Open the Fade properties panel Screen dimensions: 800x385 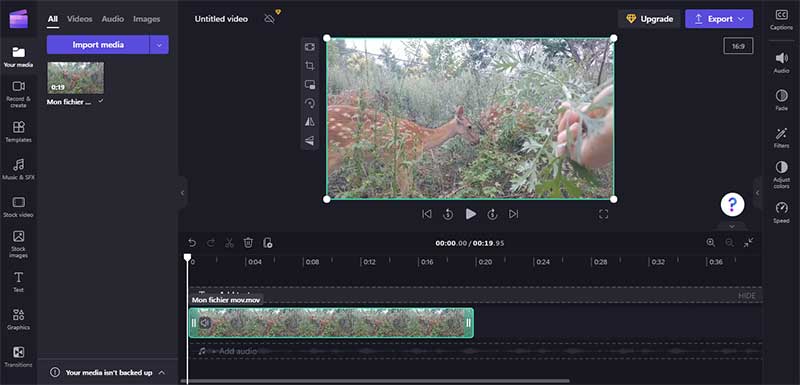click(781, 100)
